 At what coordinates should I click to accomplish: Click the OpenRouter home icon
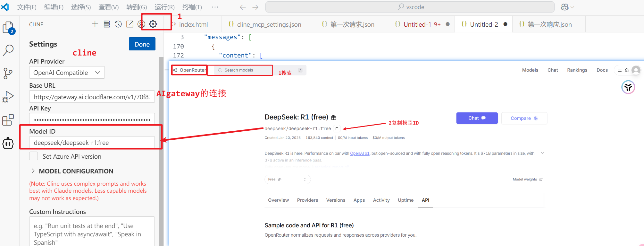(627, 70)
